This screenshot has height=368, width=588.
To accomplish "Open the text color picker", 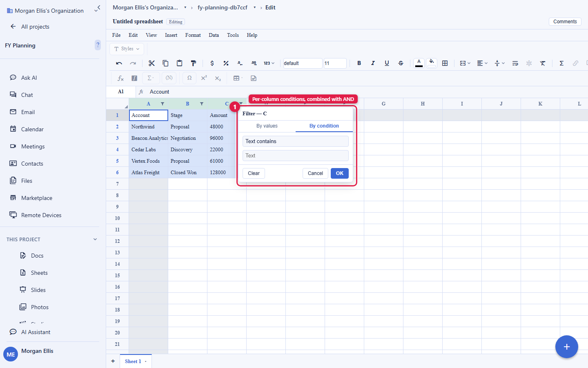I will (419, 63).
